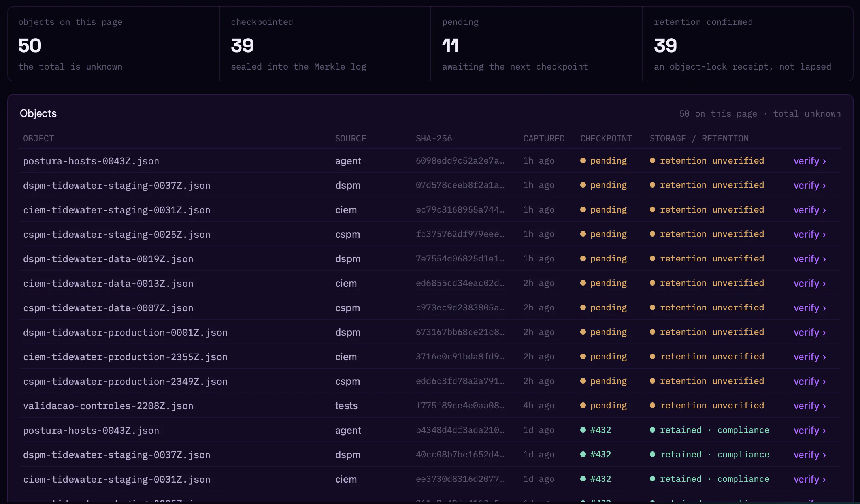Click verify for cspm-tidewater-production-2349Z.json
The width and height of the screenshot is (860, 504).
pos(809,381)
